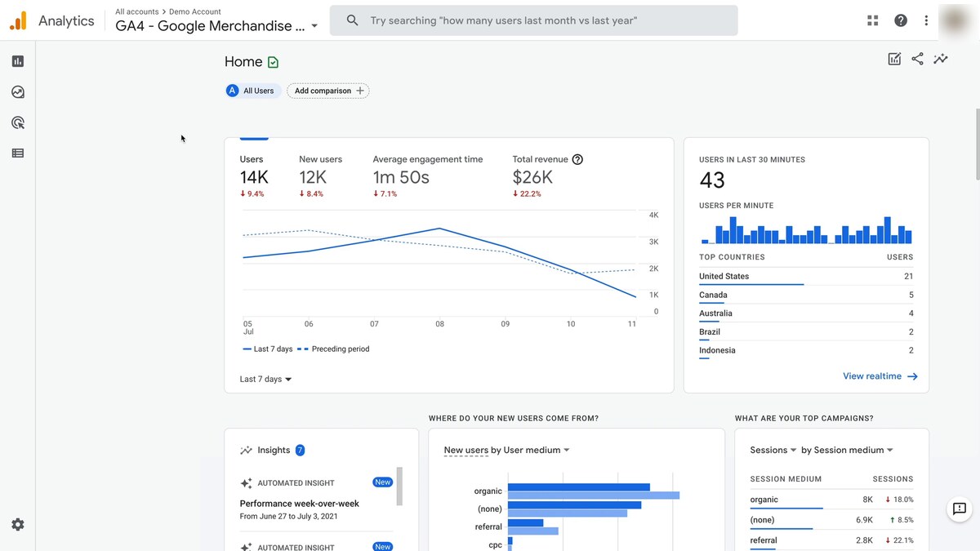This screenshot has height=551, width=980.
Task: Open Admin gear settings
Action: (x=18, y=525)
